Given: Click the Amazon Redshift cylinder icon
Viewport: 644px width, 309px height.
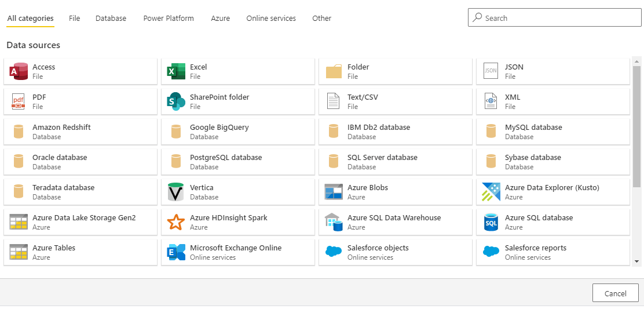Looking at the screenshot, I should click(x=19, y=132).
